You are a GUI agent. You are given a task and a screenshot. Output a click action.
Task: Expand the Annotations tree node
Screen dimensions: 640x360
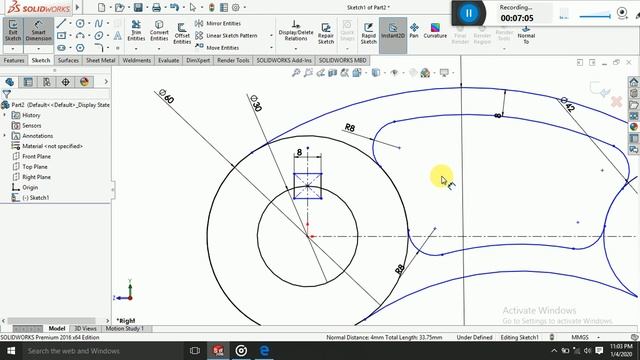pyautogui.click(x=5, y=136)
